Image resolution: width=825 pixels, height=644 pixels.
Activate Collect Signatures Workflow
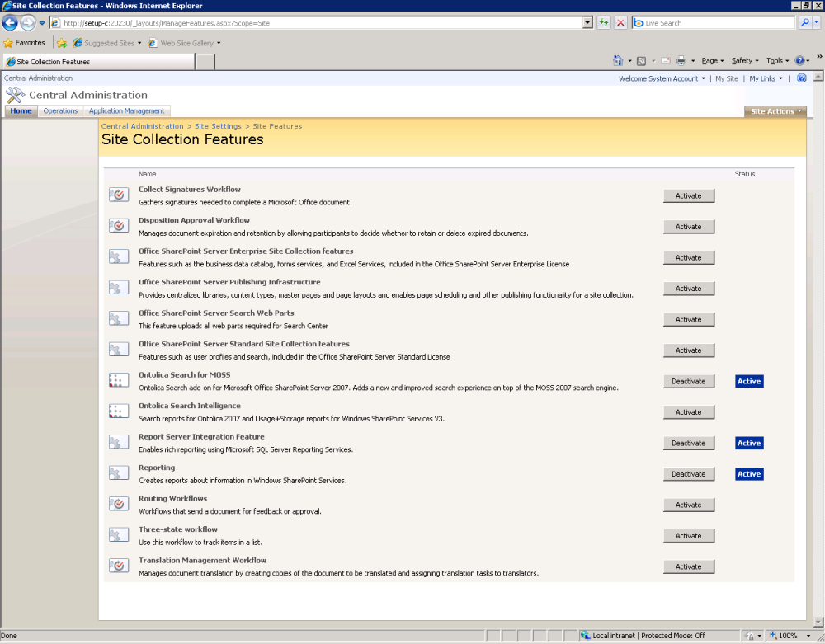click(688, 195)
